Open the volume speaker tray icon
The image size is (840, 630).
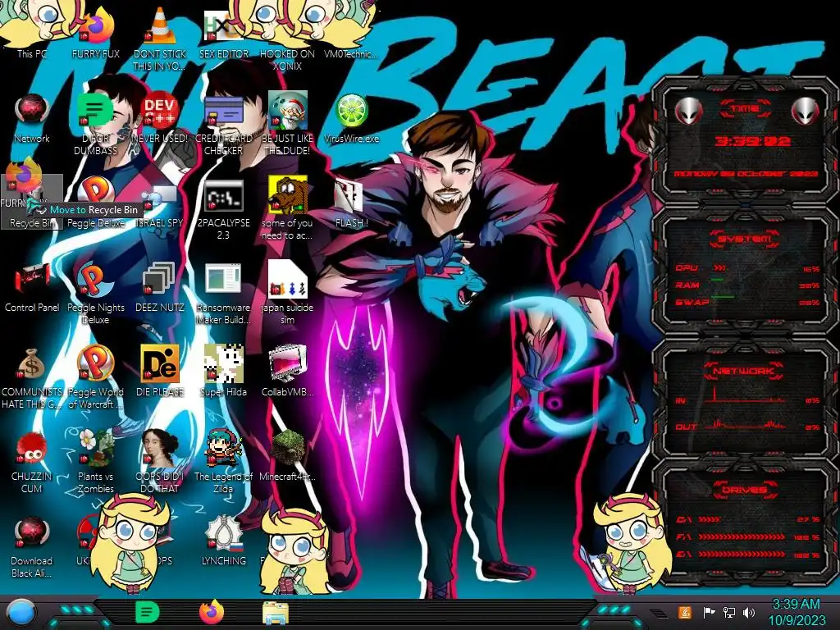pos(749,612)
